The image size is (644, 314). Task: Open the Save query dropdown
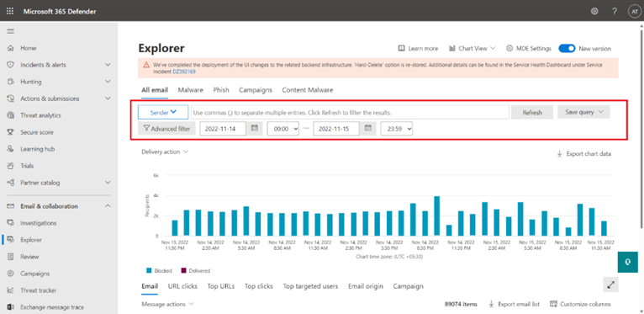point(583,112)
